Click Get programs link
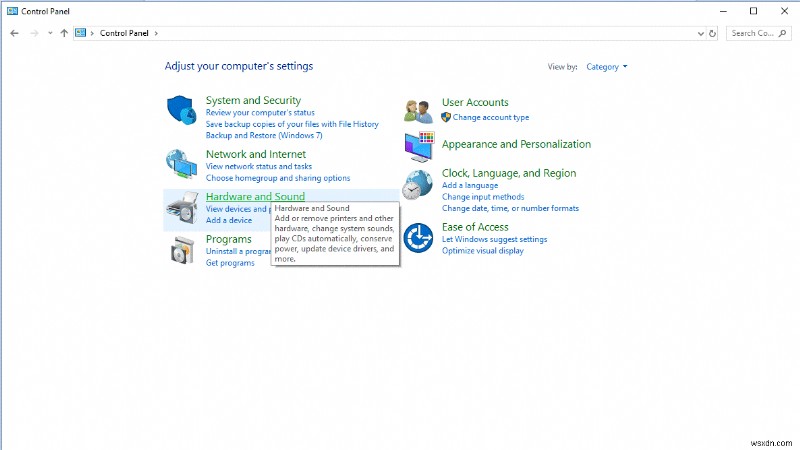800x450 pixels. pos(230,263)
